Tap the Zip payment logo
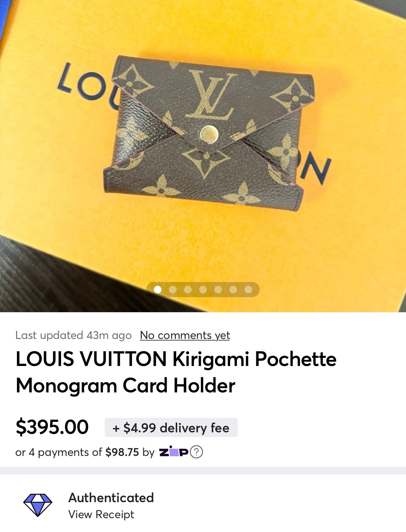Screen dimensions: 406x532 174,452
